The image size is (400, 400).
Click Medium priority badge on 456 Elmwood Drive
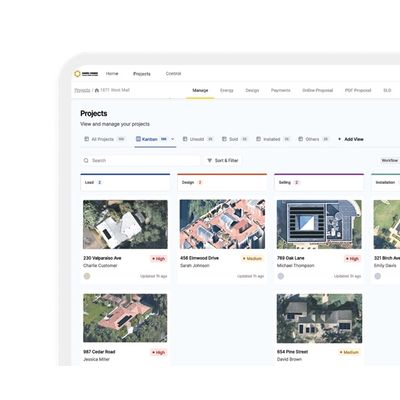[x=252, y=259]
